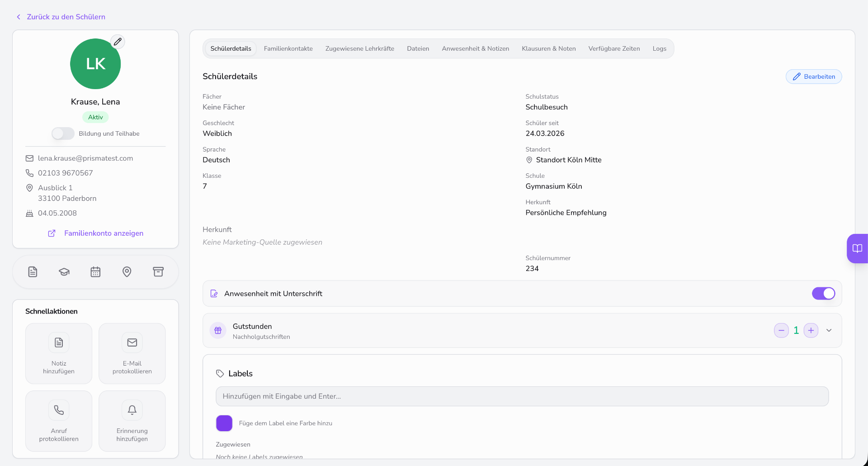
Task: Click the avatar edit pencil icon
Action: (x=118, y=42)
